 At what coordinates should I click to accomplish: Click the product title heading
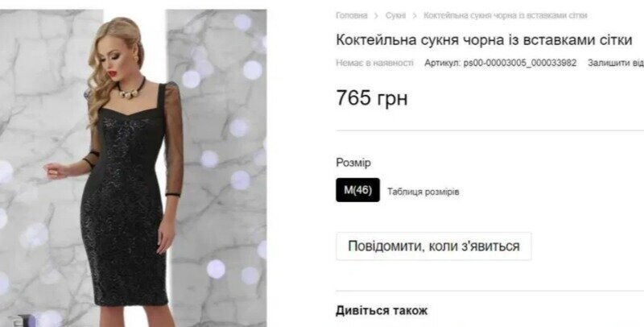click(484, 39)
